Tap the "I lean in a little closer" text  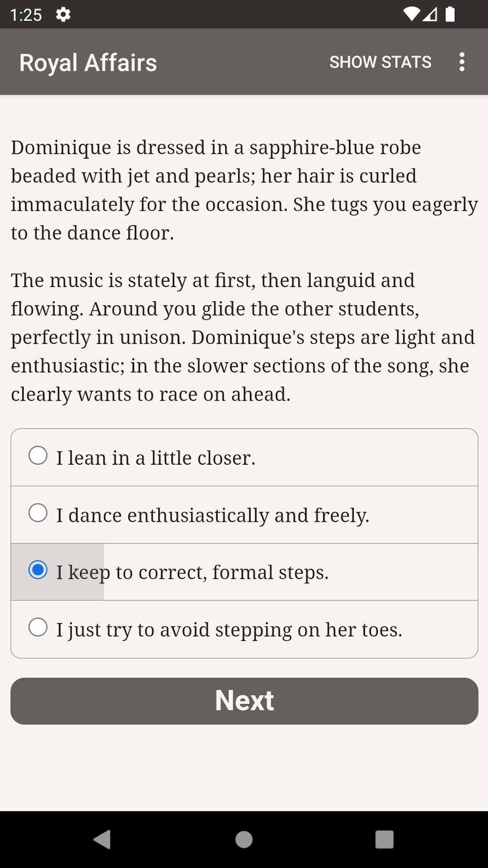tap(156, 458)
